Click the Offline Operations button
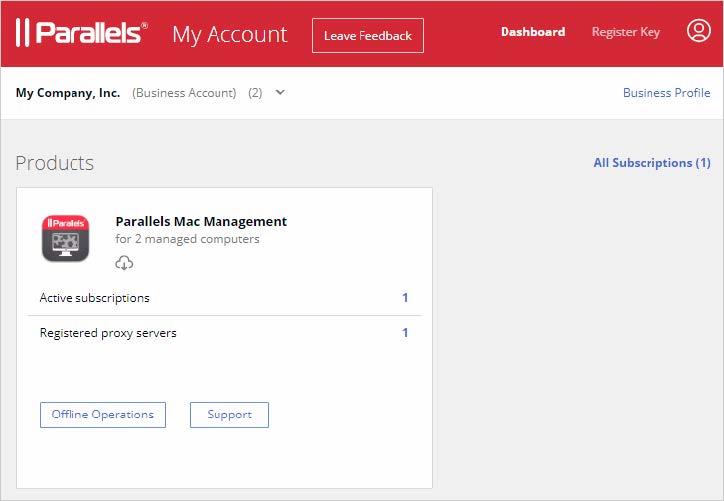This screenshot has height=501, width=724. pos(103,415)
